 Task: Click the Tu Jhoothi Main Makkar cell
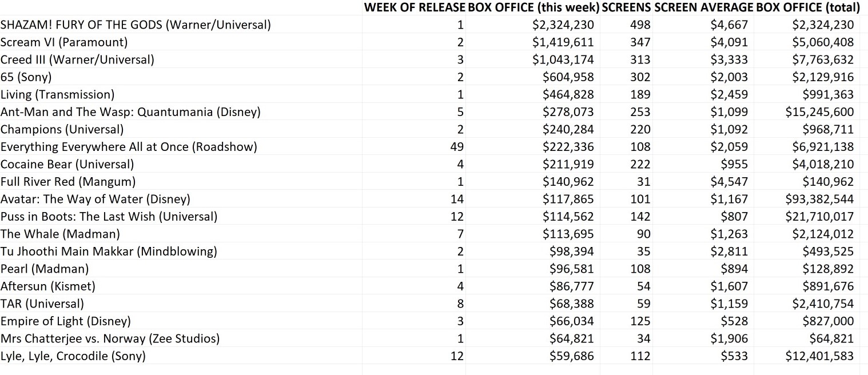coord(109,252)
